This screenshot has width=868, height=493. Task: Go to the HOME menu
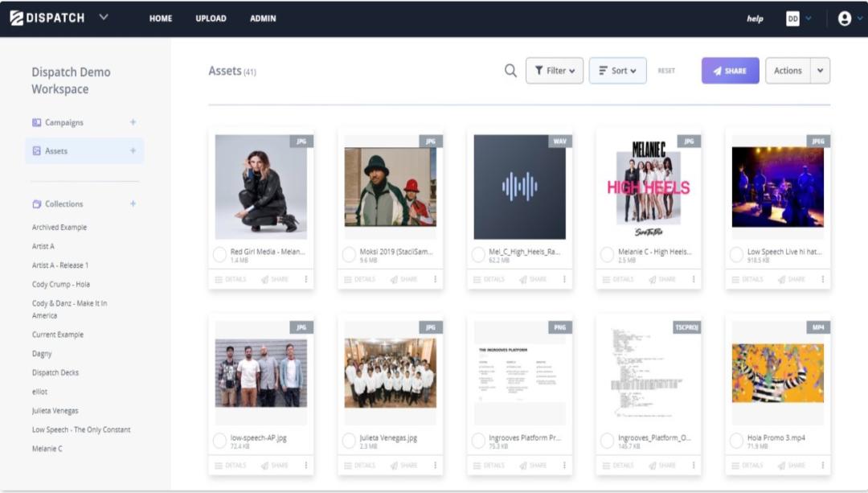[x=161, y=18]
